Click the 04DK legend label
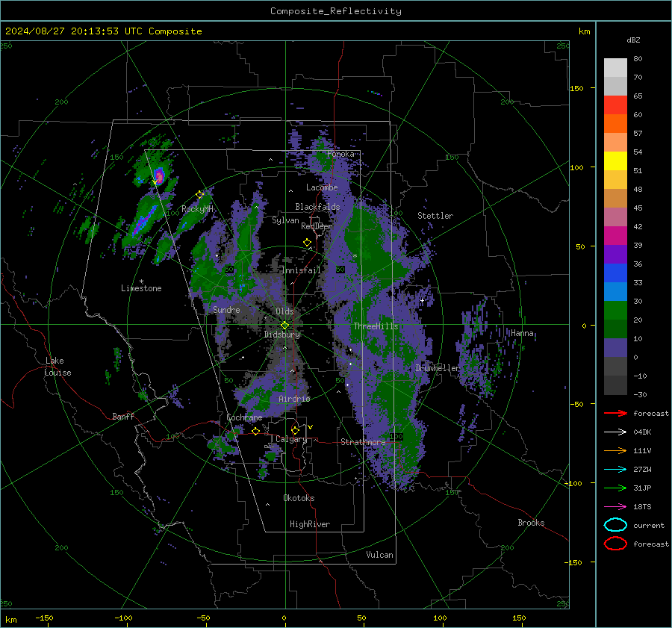The height and width of the screenshot is (628, 672). (x=642, y=432)
